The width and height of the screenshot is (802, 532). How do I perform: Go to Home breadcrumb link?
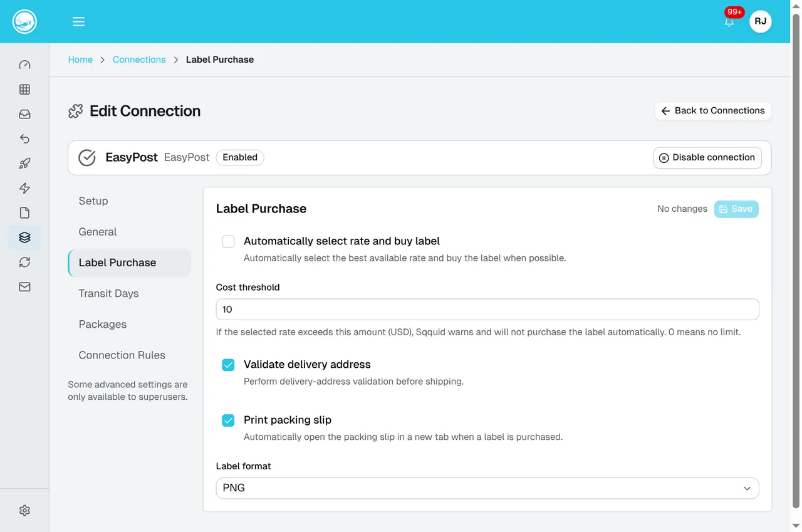click(x=80, y=60)
